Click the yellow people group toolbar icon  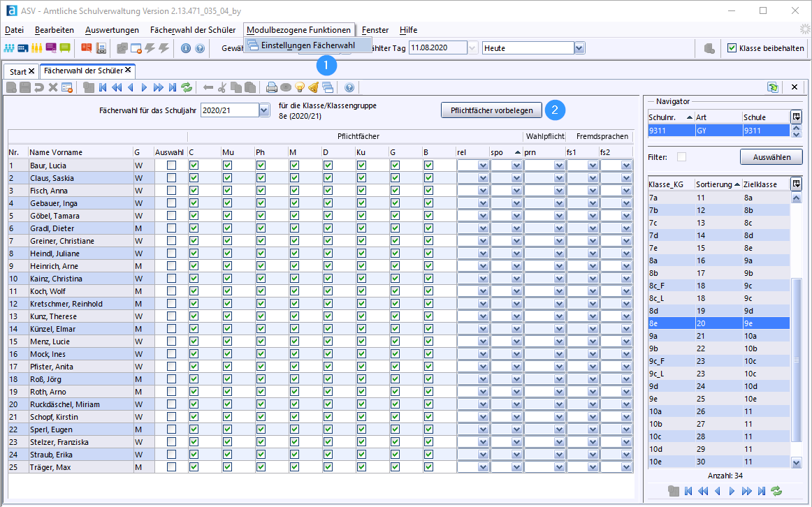click(x=37, y=48)
